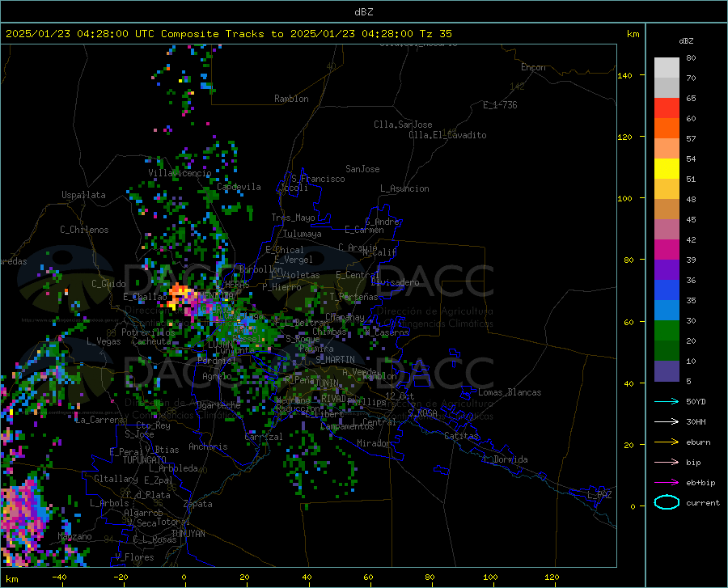Click the 'eburn' legend label

pyautogui.click(x=698, y=442)
